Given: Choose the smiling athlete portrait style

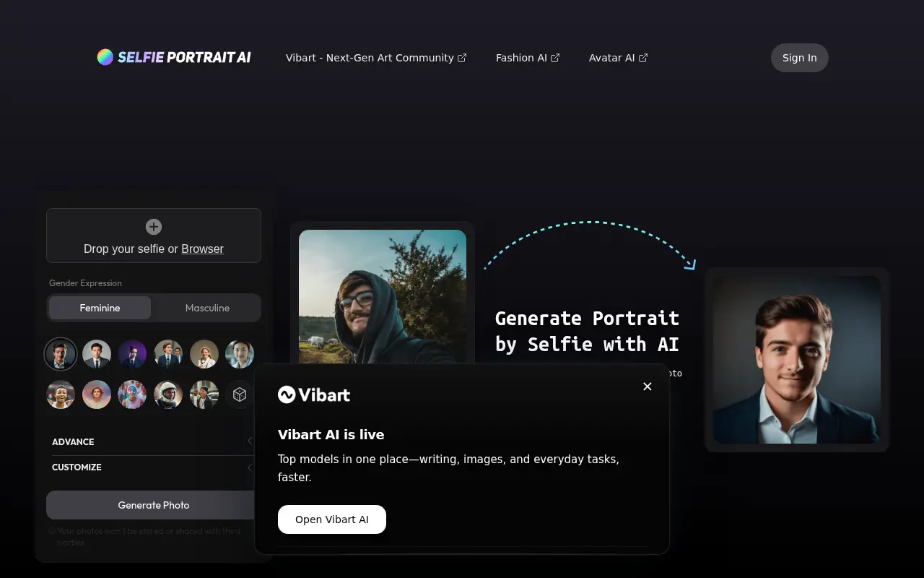Looking at the screenshot, I should (x=61, y=394).
